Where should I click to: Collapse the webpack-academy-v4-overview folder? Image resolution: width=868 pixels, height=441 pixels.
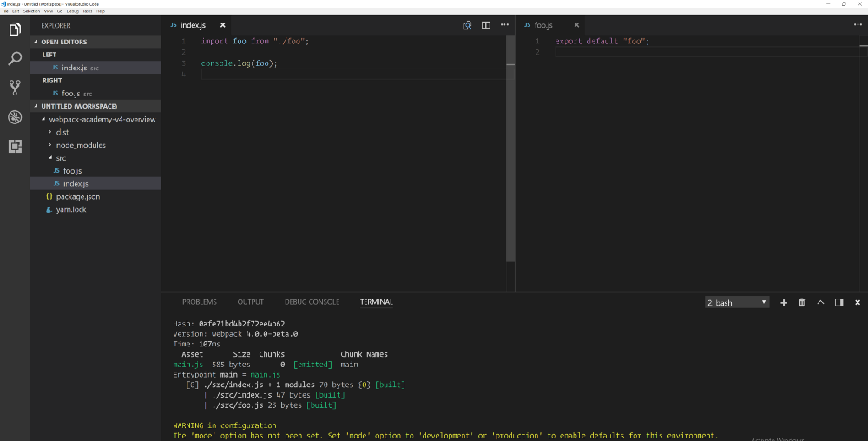coord(95,119)
